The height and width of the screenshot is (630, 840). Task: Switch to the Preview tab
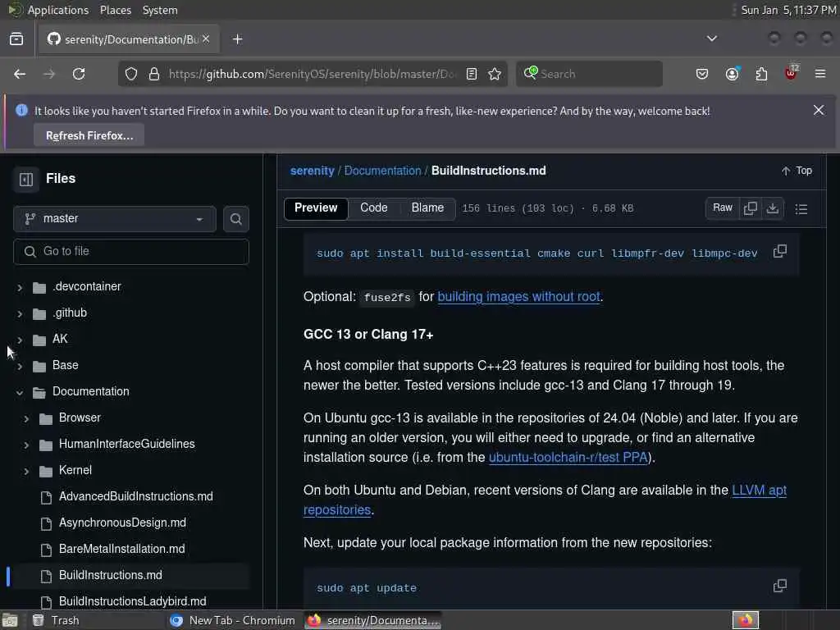(316, 208)
